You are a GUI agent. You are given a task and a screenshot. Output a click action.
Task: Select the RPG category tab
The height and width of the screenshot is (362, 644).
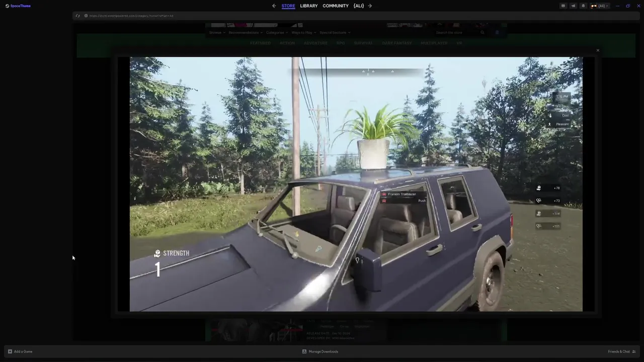[x=341, y=43]
